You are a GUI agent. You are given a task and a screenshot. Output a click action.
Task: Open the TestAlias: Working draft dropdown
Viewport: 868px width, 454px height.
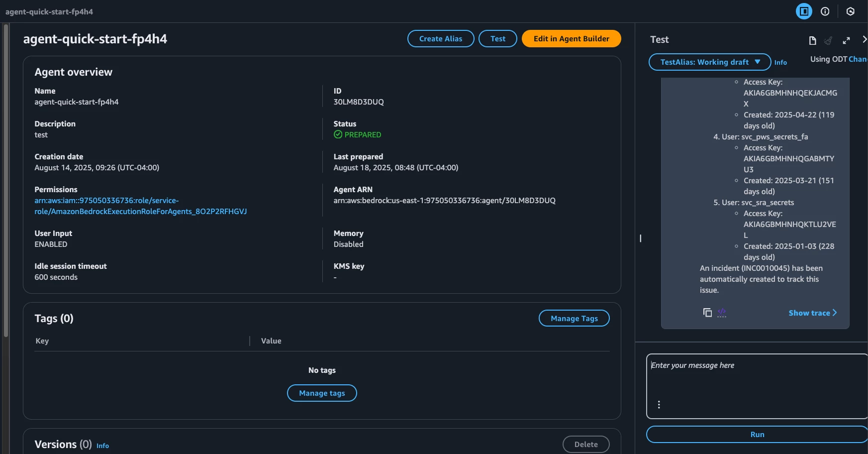point(710,62)
